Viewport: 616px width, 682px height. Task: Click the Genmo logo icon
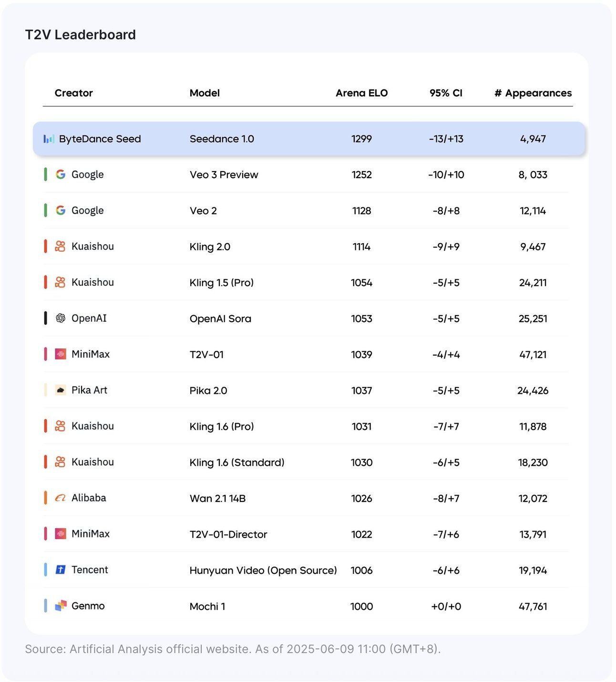click(x=61, y=606)
